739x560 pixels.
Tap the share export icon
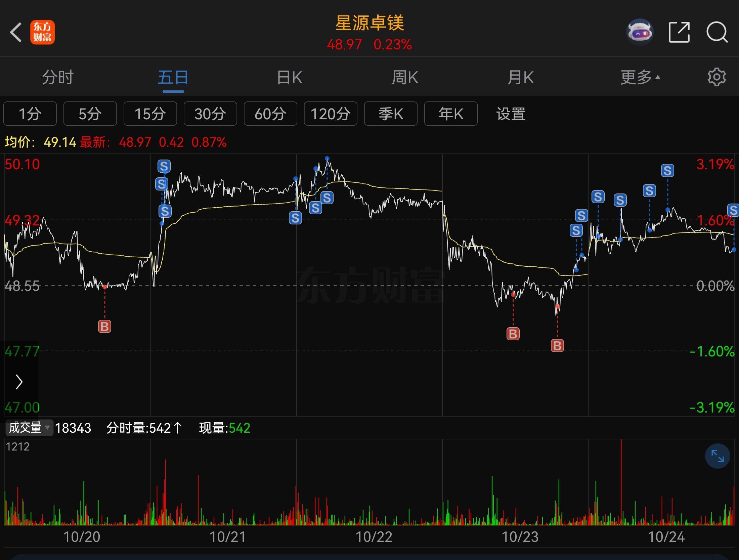679,32
